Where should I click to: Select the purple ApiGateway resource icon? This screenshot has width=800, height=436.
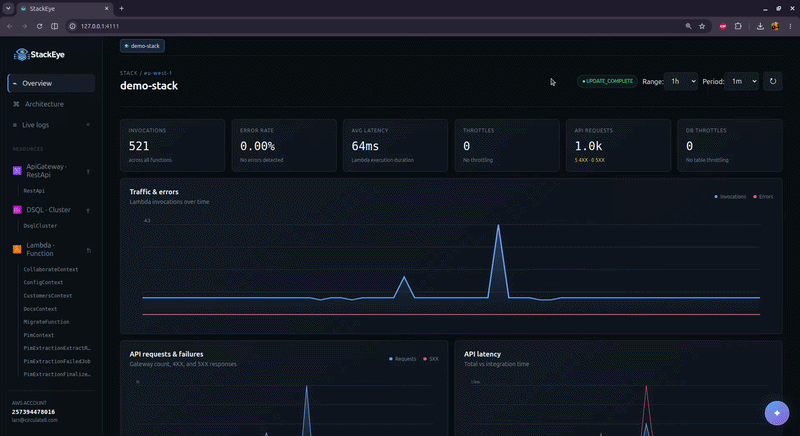point(17,171)
